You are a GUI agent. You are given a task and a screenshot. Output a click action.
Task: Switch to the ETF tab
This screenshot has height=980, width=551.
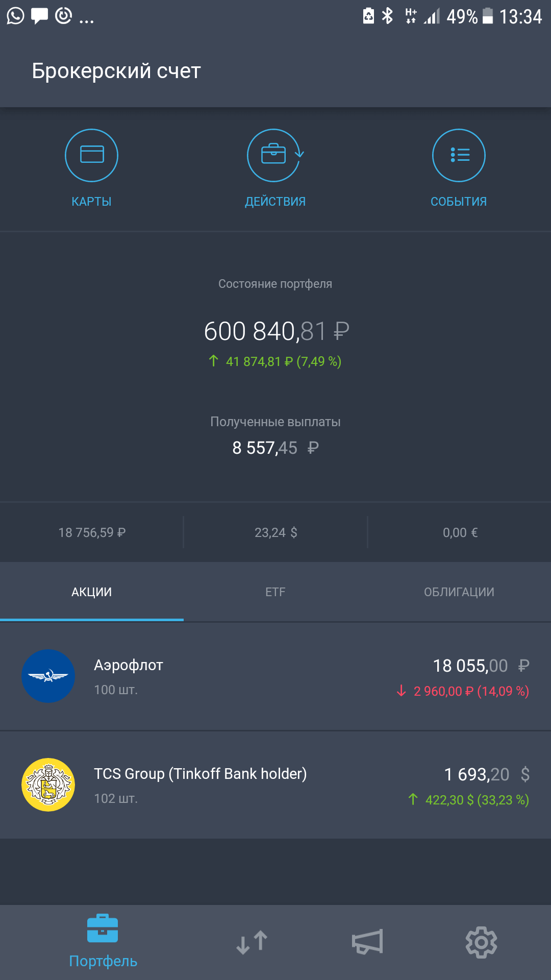pos(275,592)
